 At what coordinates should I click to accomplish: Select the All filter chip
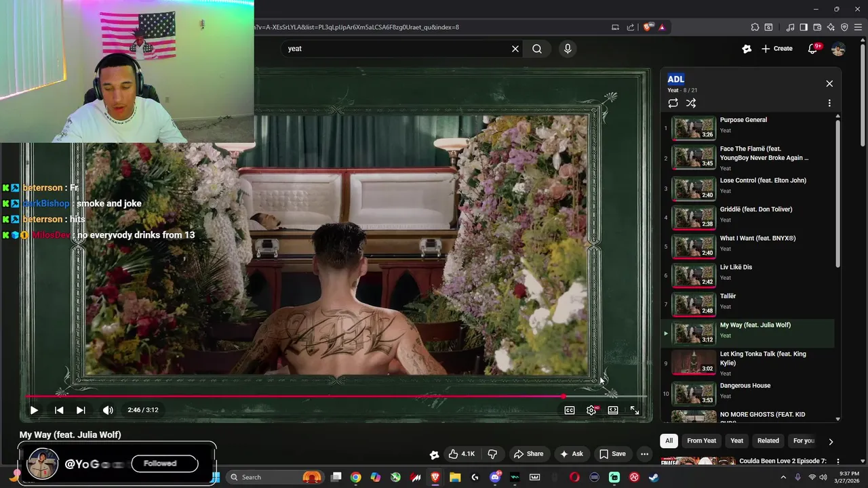coord(669,441)
